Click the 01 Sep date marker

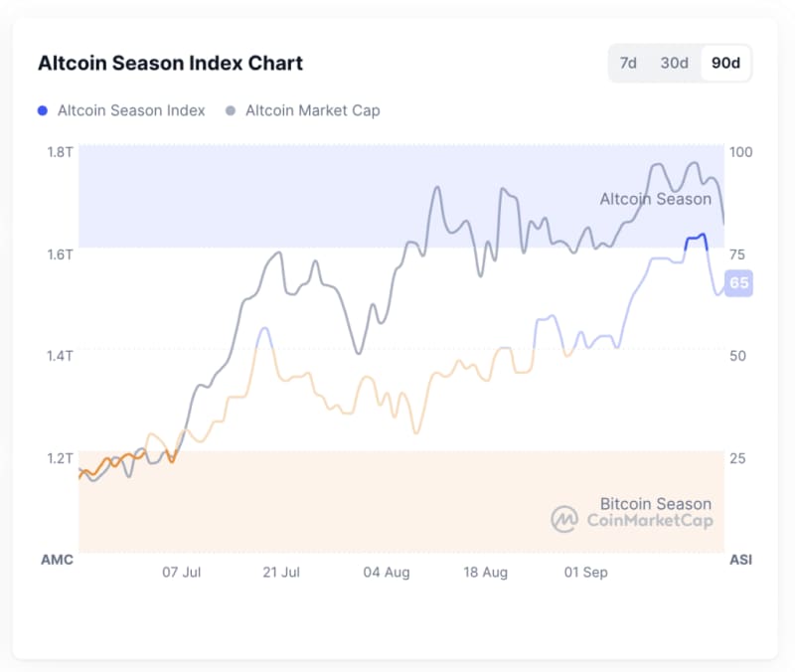(585, 573)
